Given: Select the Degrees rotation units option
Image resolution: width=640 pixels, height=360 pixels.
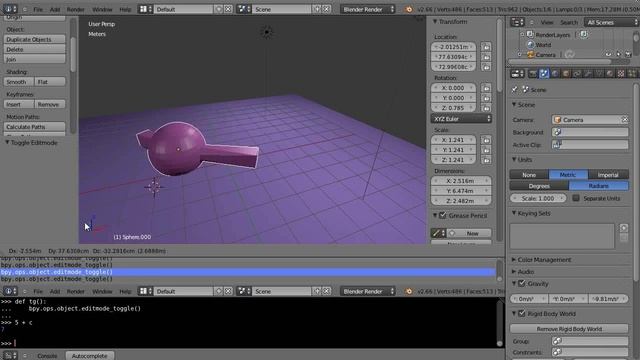Looking at the screenshot, I should coord(539,186).
